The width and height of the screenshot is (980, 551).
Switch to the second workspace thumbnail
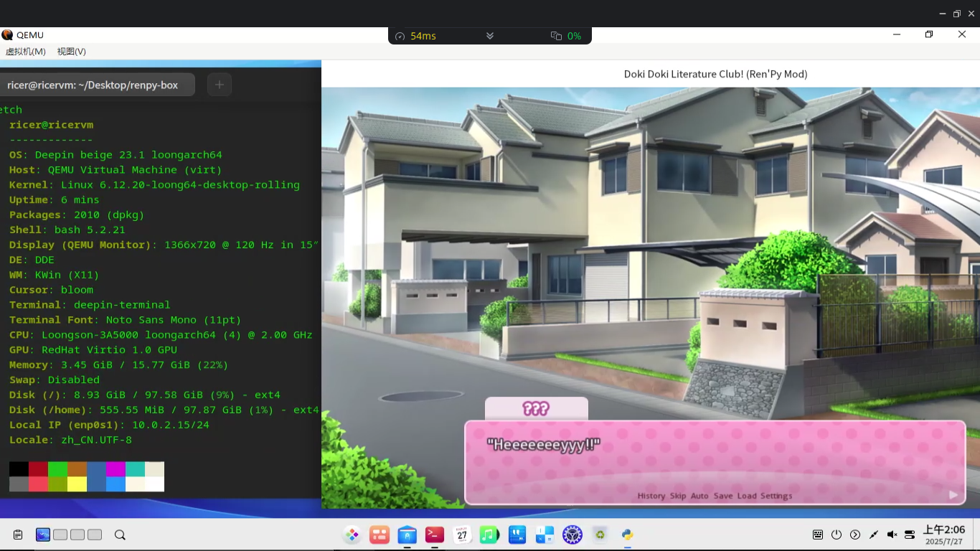tap(60, 534)
